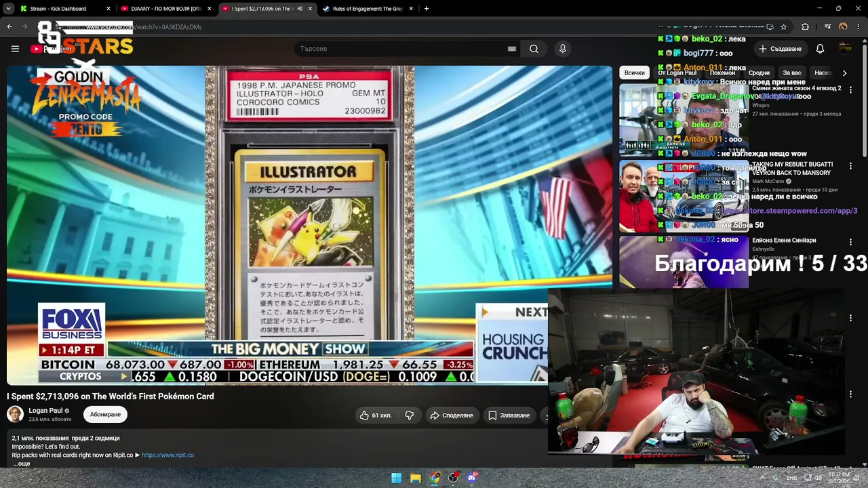This screenshot has width=868, height=488.
Task: Open options for 'Смени жената' video
Action: (x=850, y=90)
